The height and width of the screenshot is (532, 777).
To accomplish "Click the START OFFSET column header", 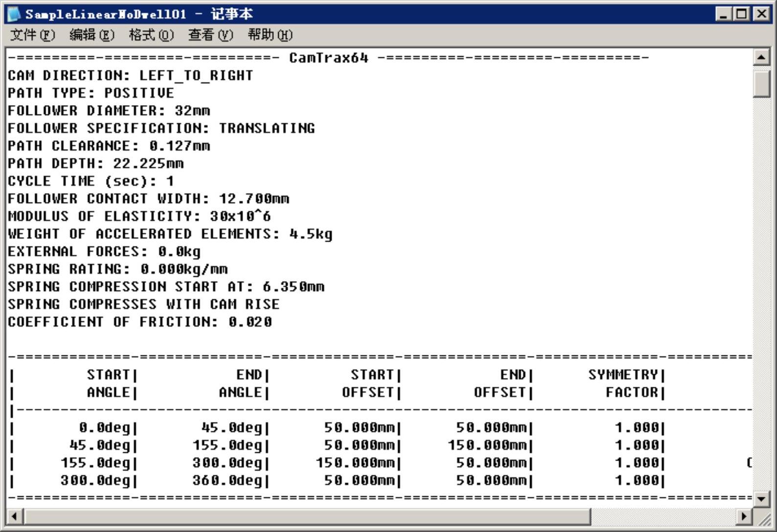I will (x=368, y=383).
